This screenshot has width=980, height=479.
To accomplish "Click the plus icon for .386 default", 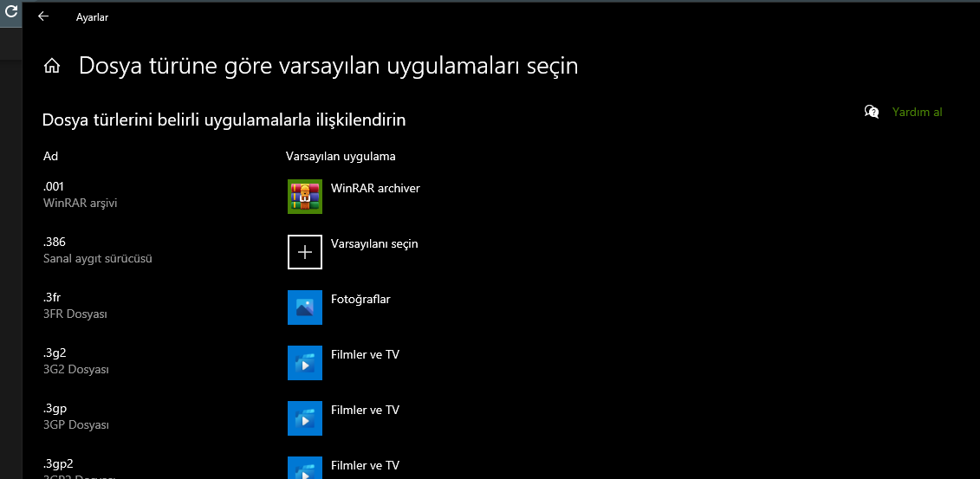I will [305, 252].
